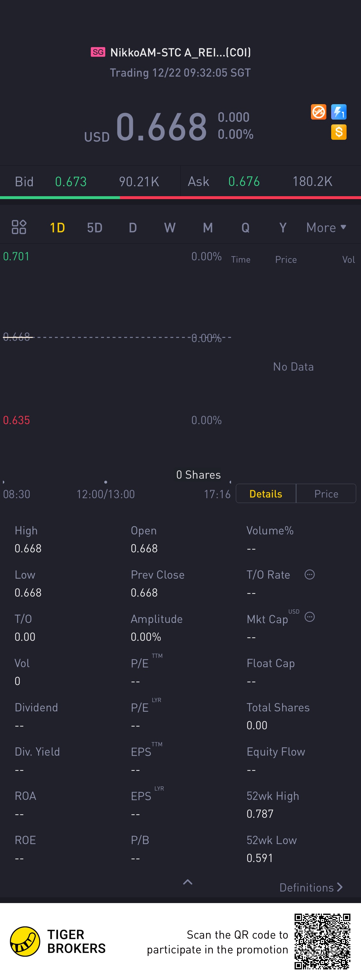Switch to the Details toggle
This screenshot has height=980, width=361.
click(266, 493)
